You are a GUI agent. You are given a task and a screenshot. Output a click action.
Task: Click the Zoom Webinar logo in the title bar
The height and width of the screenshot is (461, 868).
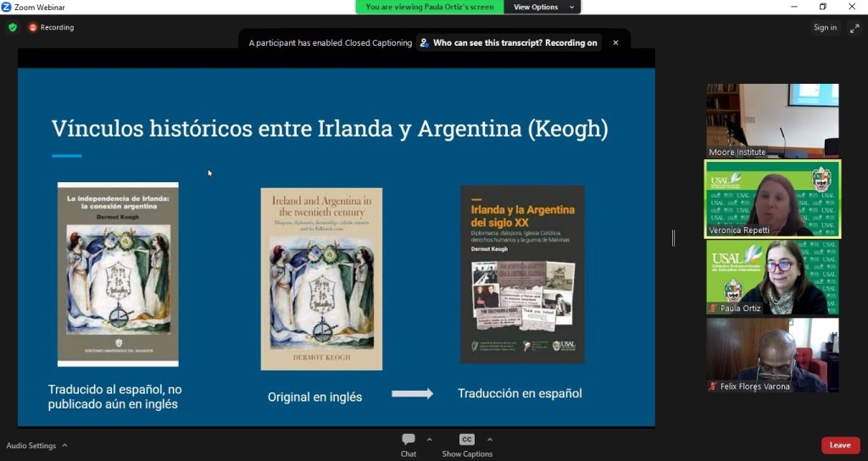[7, 7]
